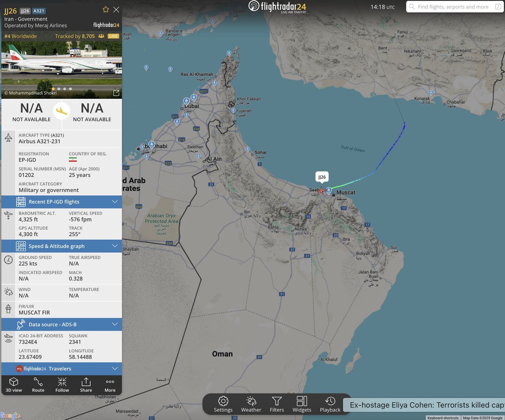Select the Ras Al-Khaimah airport pin

pyautogui.click(x=215, y=83)
